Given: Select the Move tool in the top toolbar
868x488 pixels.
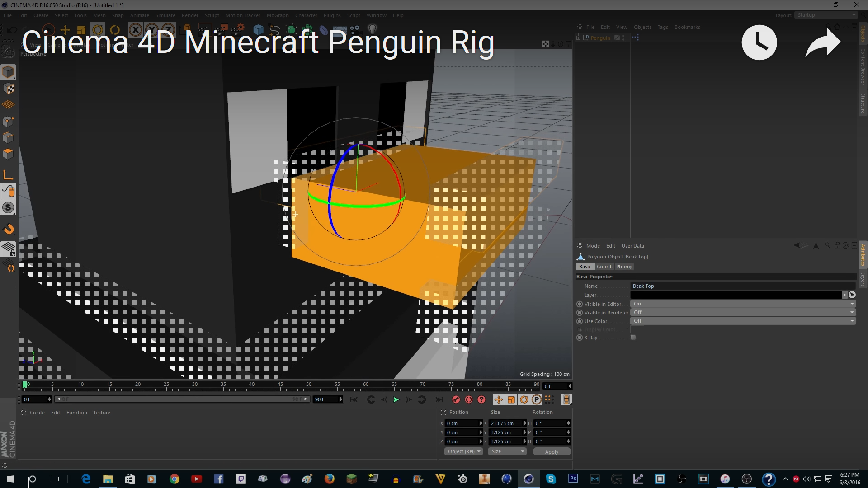Looking at the screenshot, I should click(x=65, y=30).
